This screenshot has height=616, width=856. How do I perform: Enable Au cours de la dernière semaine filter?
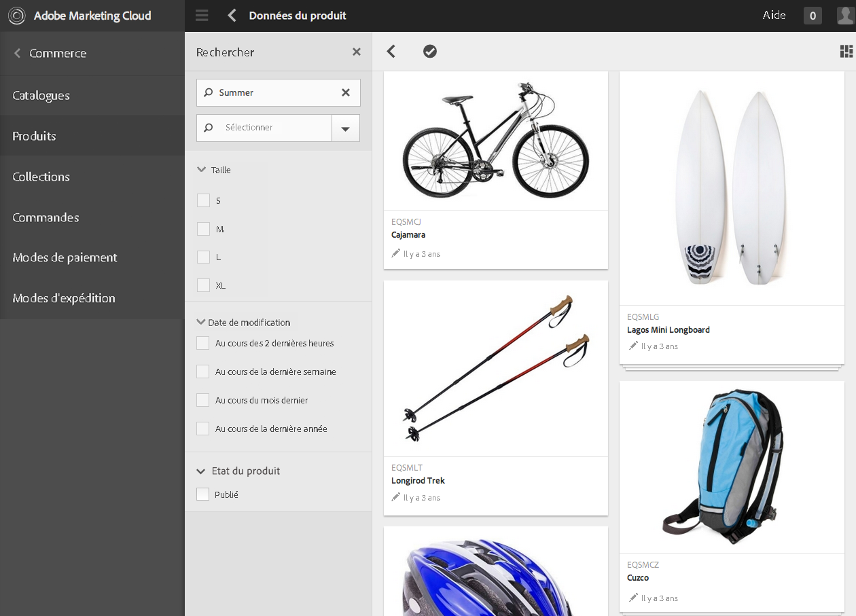202,372
